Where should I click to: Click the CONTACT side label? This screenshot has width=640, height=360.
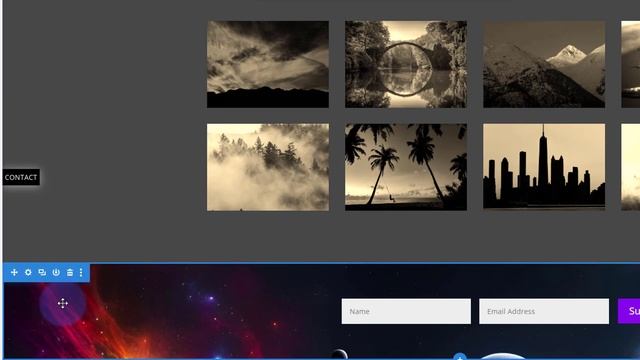point(21,177)
